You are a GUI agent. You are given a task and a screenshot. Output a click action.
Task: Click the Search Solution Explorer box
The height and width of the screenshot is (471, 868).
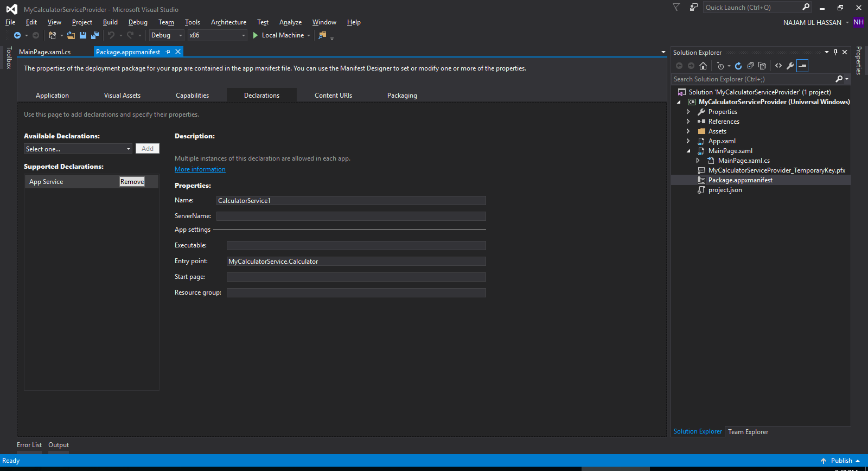click(x=754, y=79)
